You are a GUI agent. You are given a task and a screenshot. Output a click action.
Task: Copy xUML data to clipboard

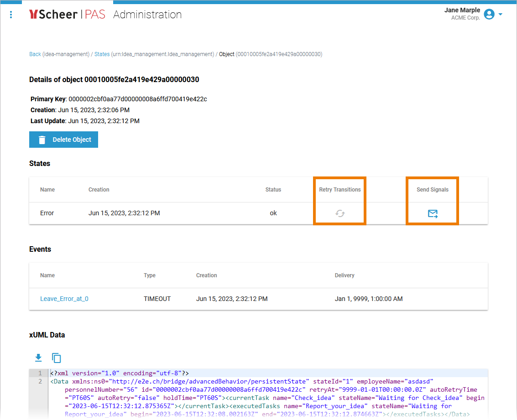(56, 358)
